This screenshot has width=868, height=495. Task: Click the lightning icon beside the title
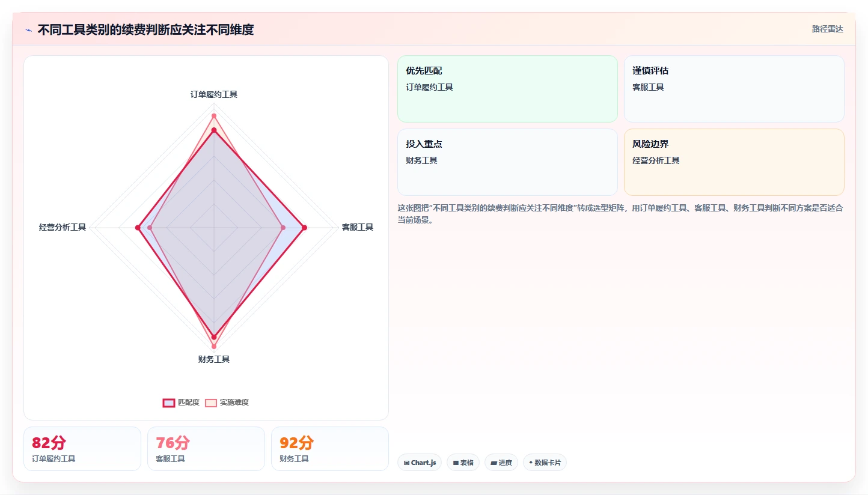tap(28, 30)
